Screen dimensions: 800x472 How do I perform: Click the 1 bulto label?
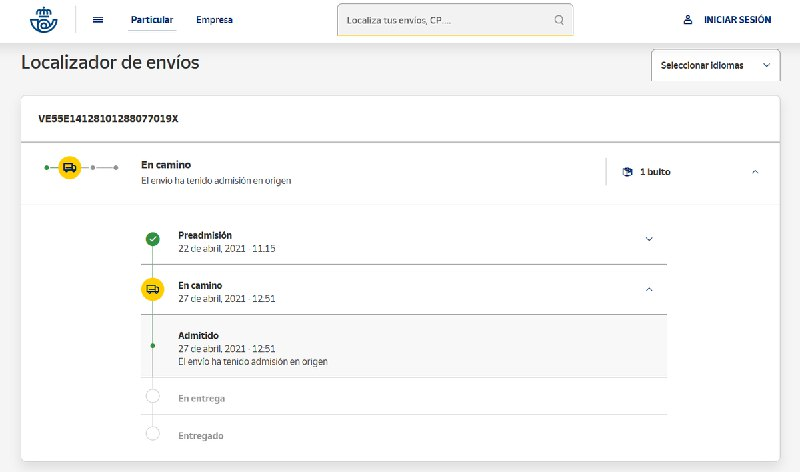(655, 172)
